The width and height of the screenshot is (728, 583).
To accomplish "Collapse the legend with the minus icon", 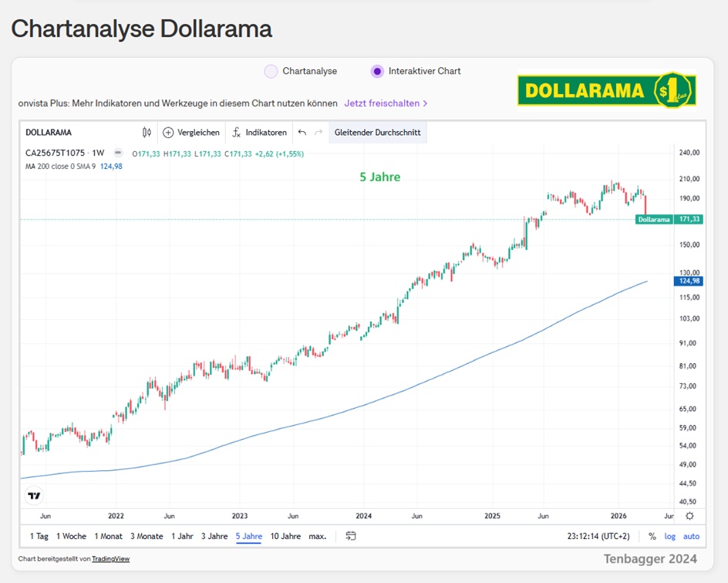I will click(118, 153).
